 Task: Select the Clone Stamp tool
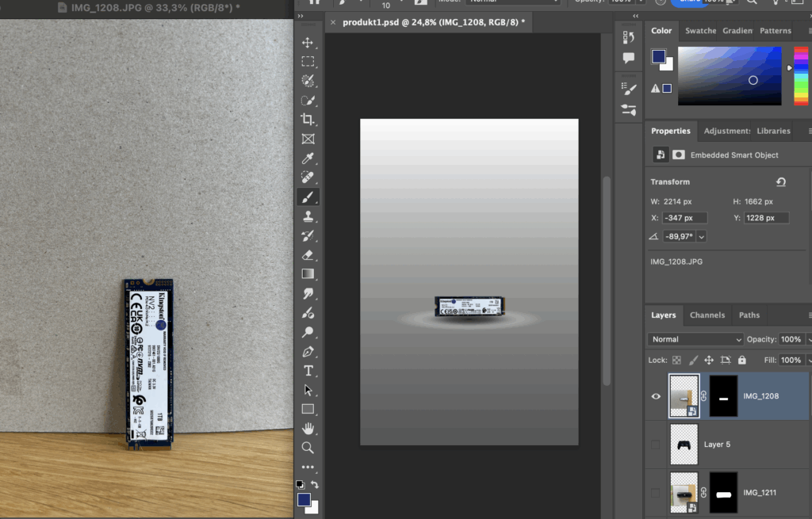308,216
